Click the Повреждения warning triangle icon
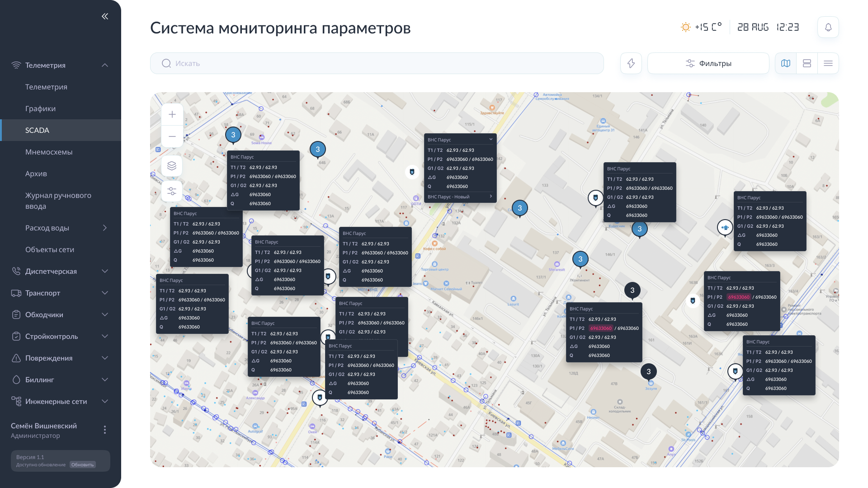The width and height of the screenshot is (868, 488). coord(16,358)
